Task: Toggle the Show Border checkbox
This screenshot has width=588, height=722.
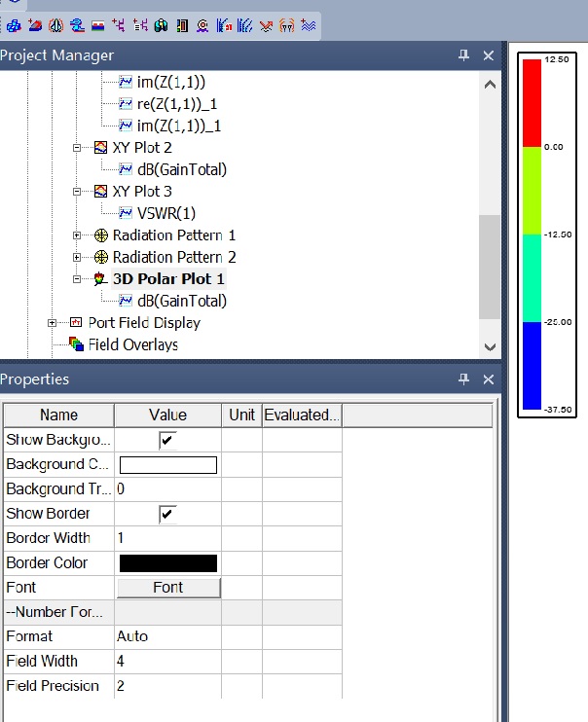Action: [167, 514]
